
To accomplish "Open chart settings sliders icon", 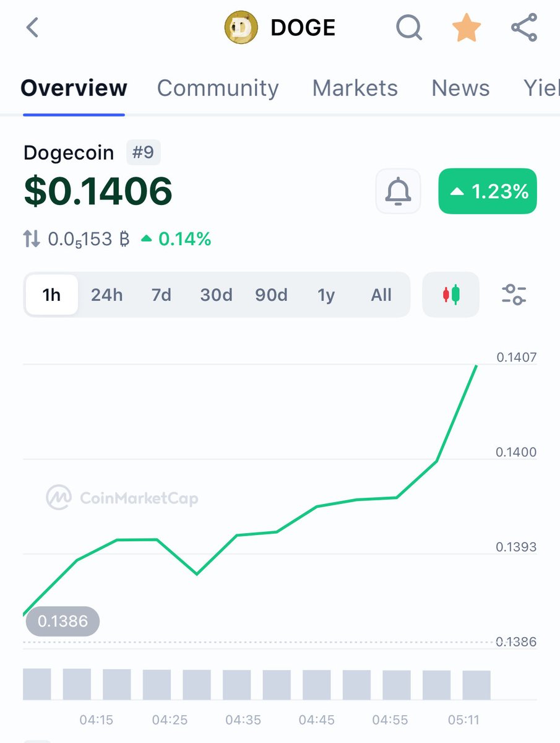I will (514, 295).
